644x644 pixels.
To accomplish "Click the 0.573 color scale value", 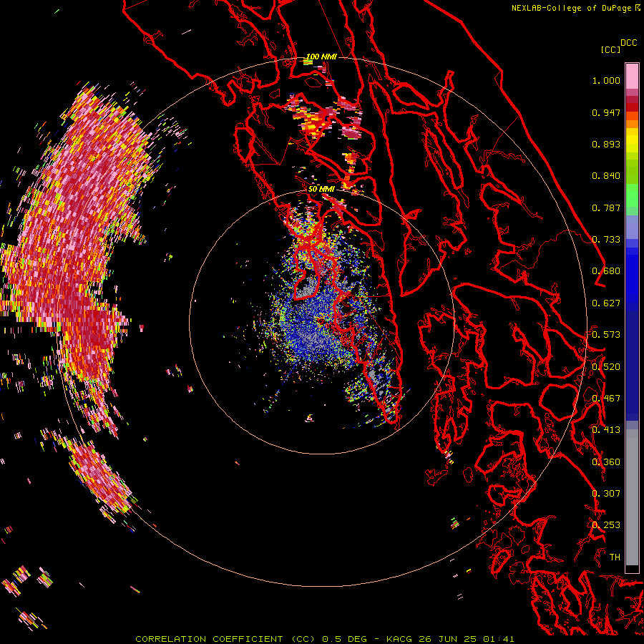I will (x=606, y=335).
